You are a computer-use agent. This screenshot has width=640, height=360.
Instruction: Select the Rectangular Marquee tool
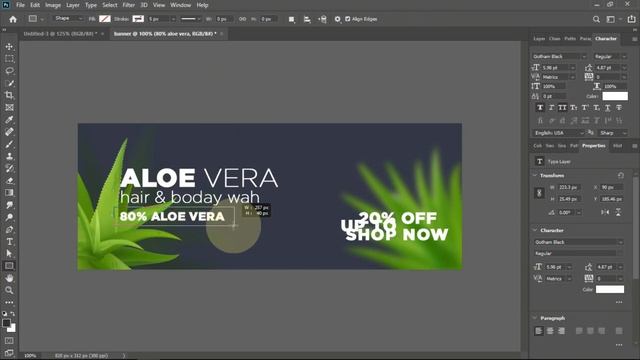click(9, 59)
